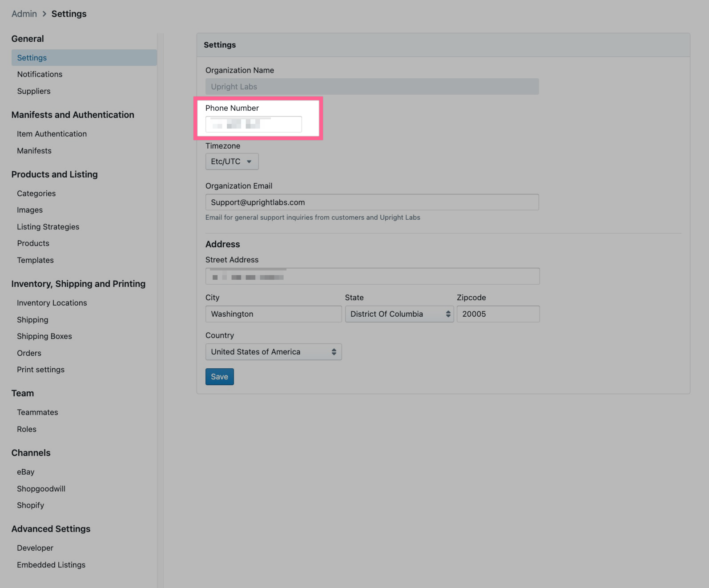Edit the Organization Email field
Viewport: 709px width, 588px height.
[x=372, y=202]
